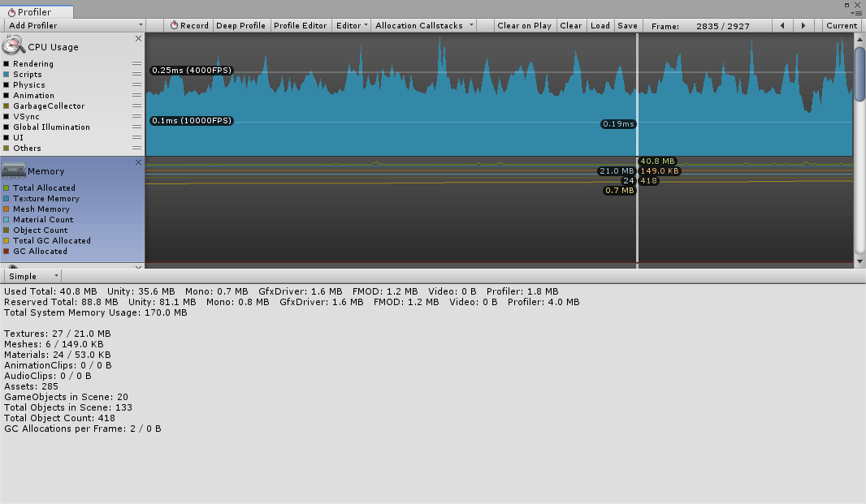The height and width of the screenshot is (504, 866).
Task: Click the Rendering reorder handle
Action: coord(136,63)
